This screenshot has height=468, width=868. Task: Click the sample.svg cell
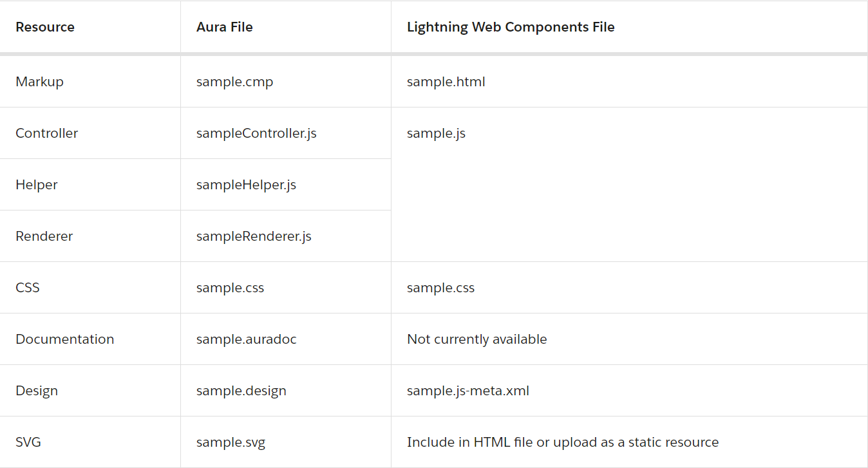tap(231, 442)
